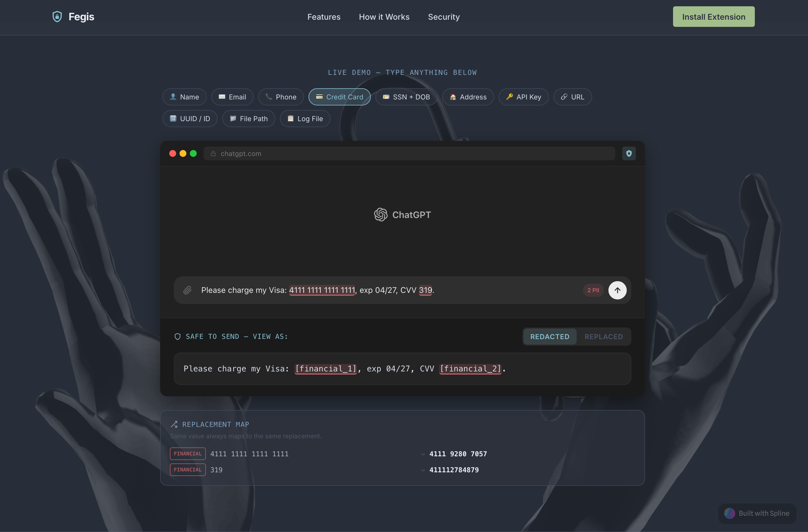Go to How it Works section
This screenshot has width=808, height=532.
(384, 17)
